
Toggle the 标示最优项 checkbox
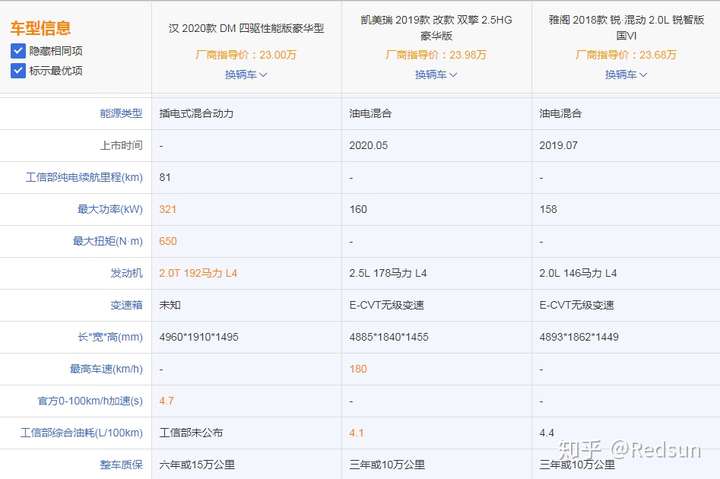(18, 71)
